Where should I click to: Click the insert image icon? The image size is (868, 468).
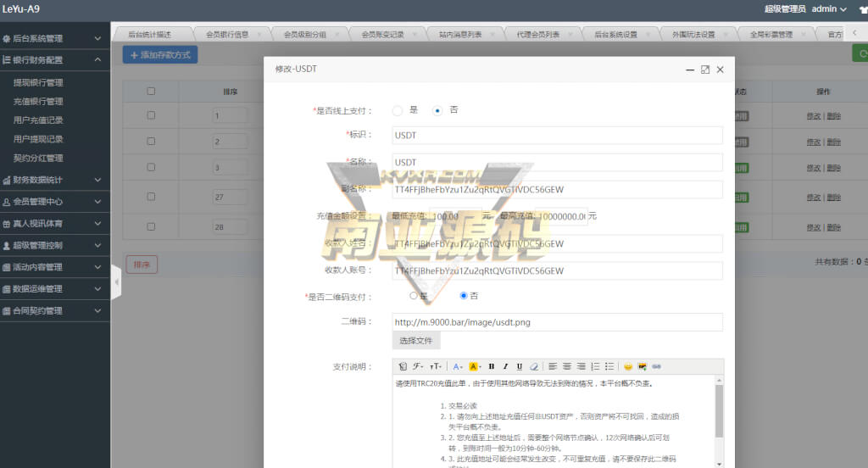click(643, 366)
